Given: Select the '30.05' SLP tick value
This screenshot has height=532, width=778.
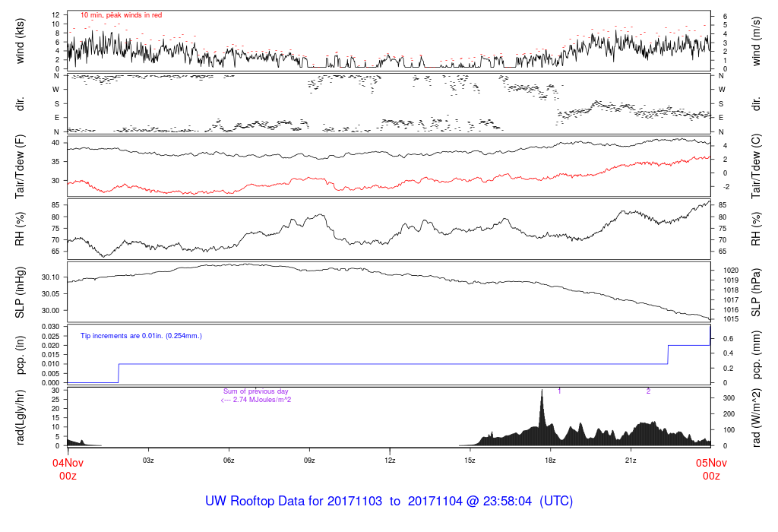Looking at the screenshot, I should click(51, 294).
